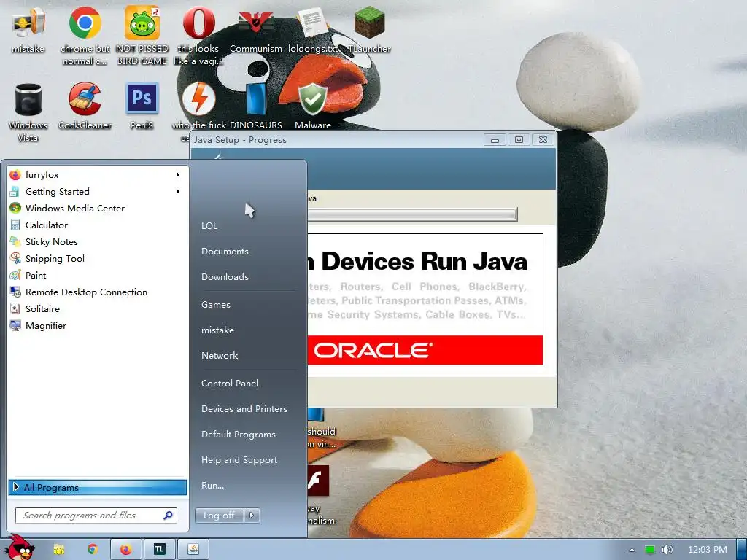Click the Angry Birds start button

(19, 548)
